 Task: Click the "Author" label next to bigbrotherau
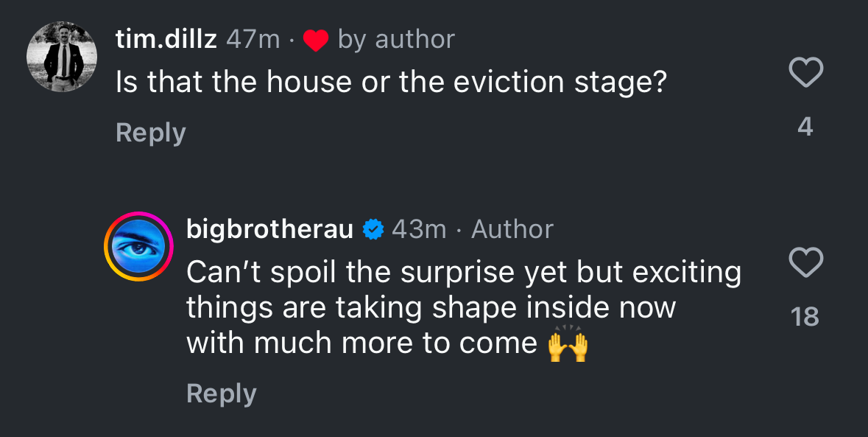pyautogui.click(x=512, y=229)
